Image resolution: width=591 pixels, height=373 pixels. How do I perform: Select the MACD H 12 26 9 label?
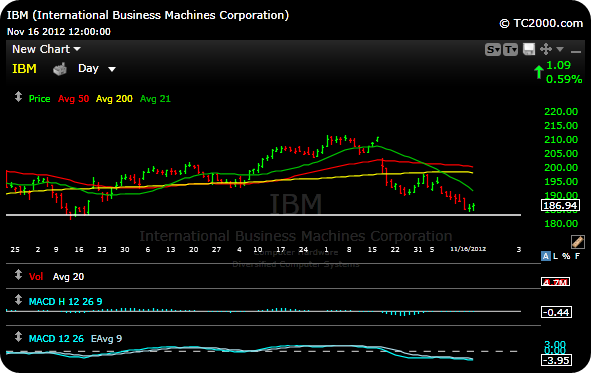click(x=66, y=301)
